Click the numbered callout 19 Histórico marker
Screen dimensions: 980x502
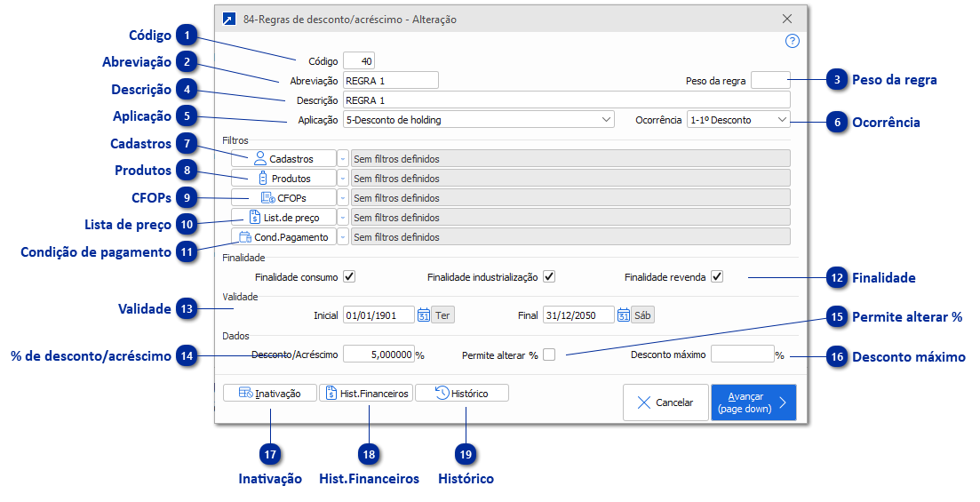click(466, 453)
